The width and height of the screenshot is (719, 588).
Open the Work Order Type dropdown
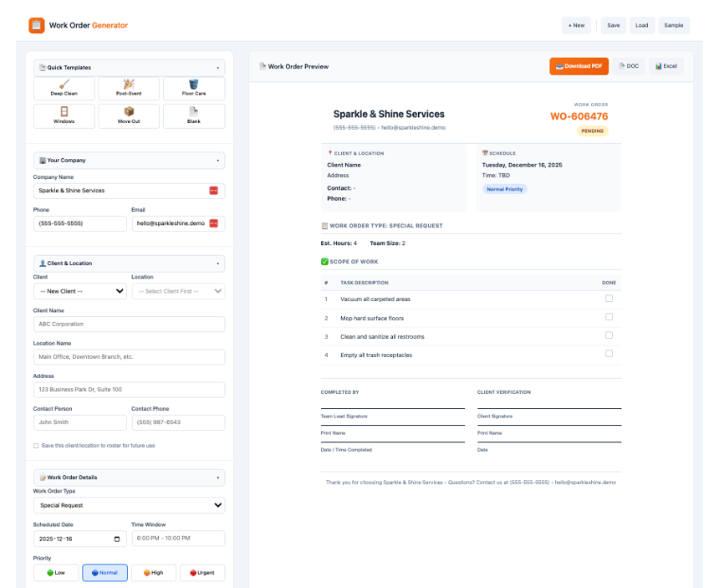[x=129, y=505]
